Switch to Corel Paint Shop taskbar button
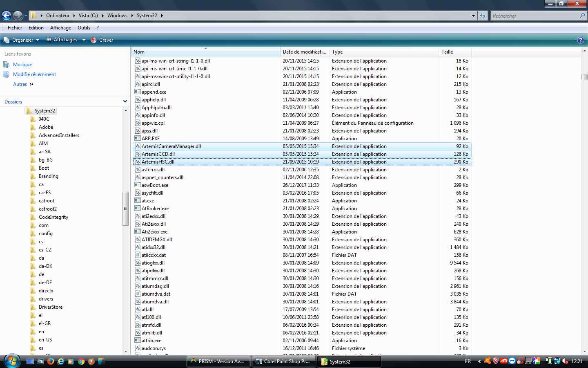 coord(283,361)
